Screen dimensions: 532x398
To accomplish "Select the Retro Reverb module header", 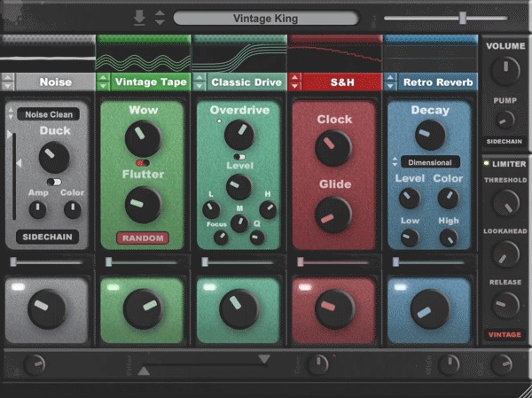I will click(438, 82).
